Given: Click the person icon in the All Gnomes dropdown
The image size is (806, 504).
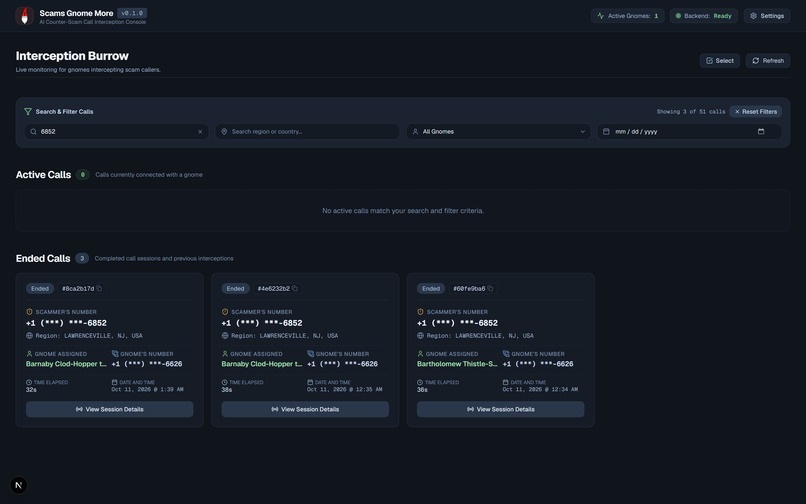Looking at the screenshot, I should click(415, 132).
